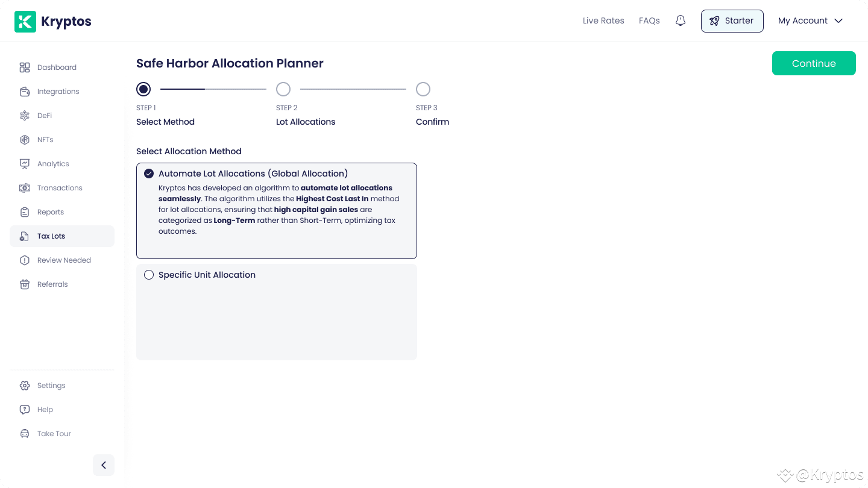The image size is (868, 488).
Task: Select Automate Lot Allocations option
Action: point(149,174)
